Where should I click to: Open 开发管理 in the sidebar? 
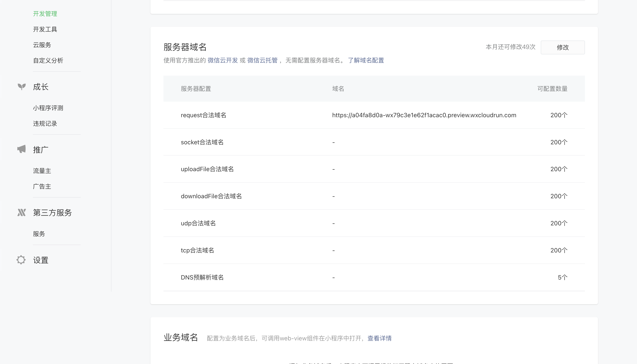(x=45, y=14)
